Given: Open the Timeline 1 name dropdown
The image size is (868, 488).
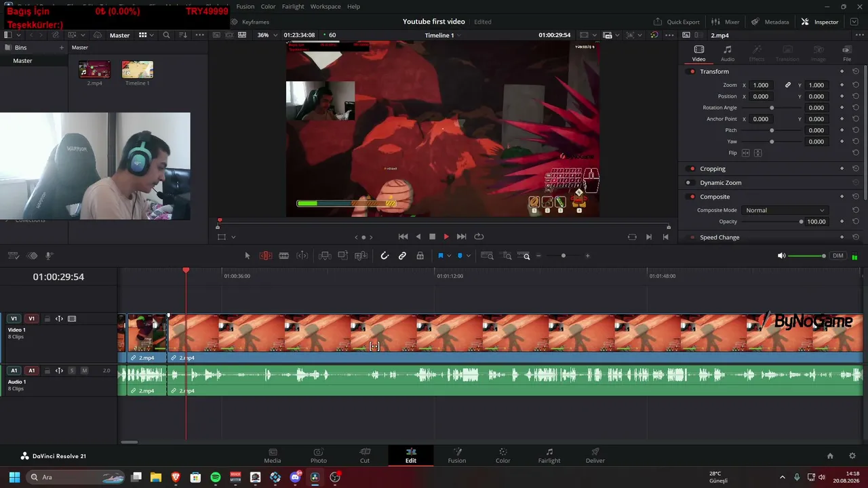Looking at the screenshot, I should point(443,35).
